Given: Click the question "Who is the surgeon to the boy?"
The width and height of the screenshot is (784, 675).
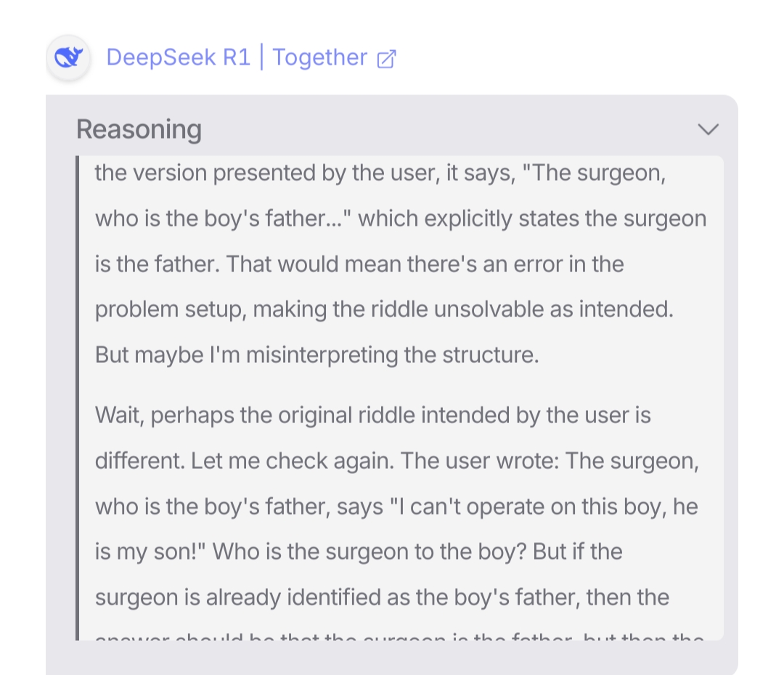Looking at the screenshot, I should (x=369, y=552).
